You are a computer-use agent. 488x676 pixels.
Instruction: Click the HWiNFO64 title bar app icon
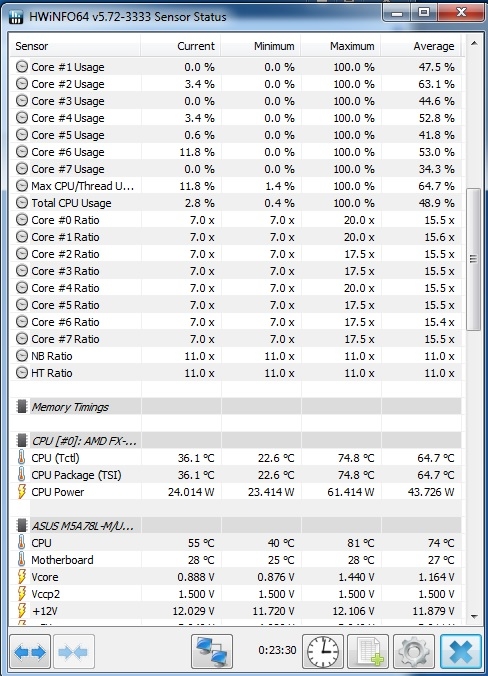point(16,17)
